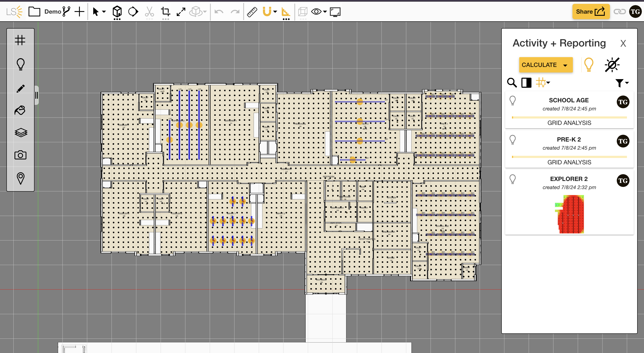Select the Crop tool
This screenshot has height=353, width=644.
coord(165,12)
